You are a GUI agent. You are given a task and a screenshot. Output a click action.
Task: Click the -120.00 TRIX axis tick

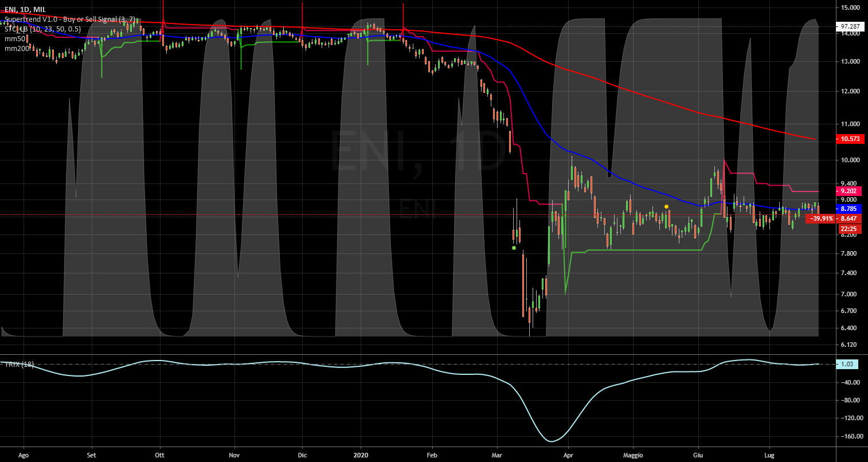click(851, 418)
